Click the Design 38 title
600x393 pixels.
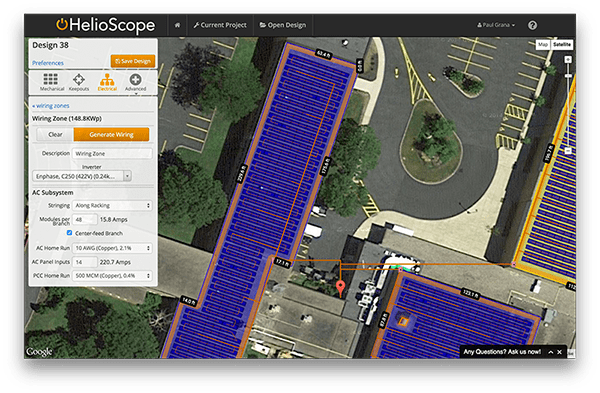(50, 45)
